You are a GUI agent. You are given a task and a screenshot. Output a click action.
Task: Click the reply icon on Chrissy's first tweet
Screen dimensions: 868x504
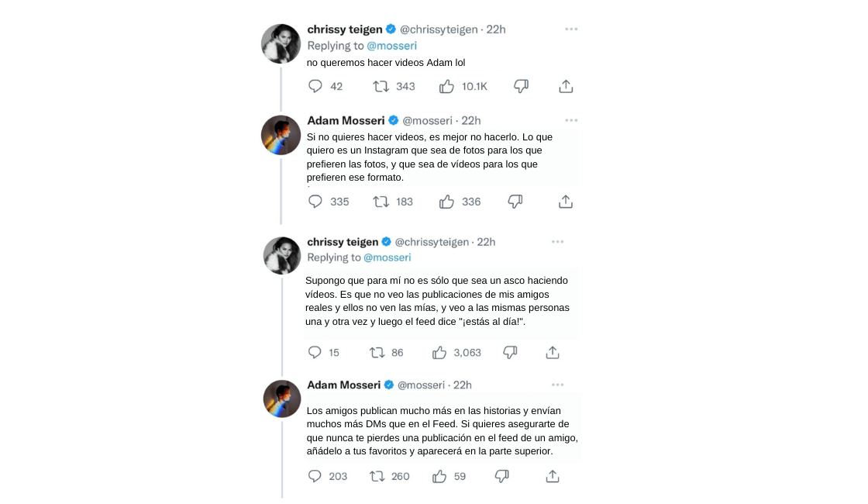coord(315,86)
